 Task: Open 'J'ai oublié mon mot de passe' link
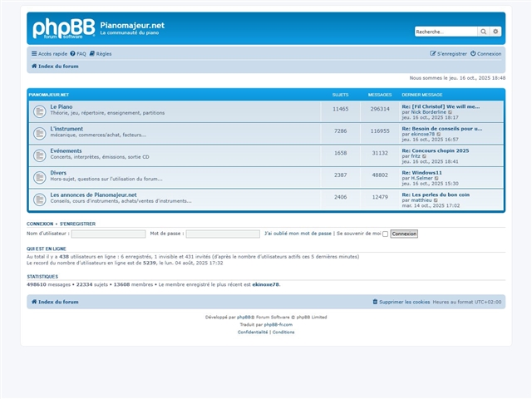coord(298,234)
